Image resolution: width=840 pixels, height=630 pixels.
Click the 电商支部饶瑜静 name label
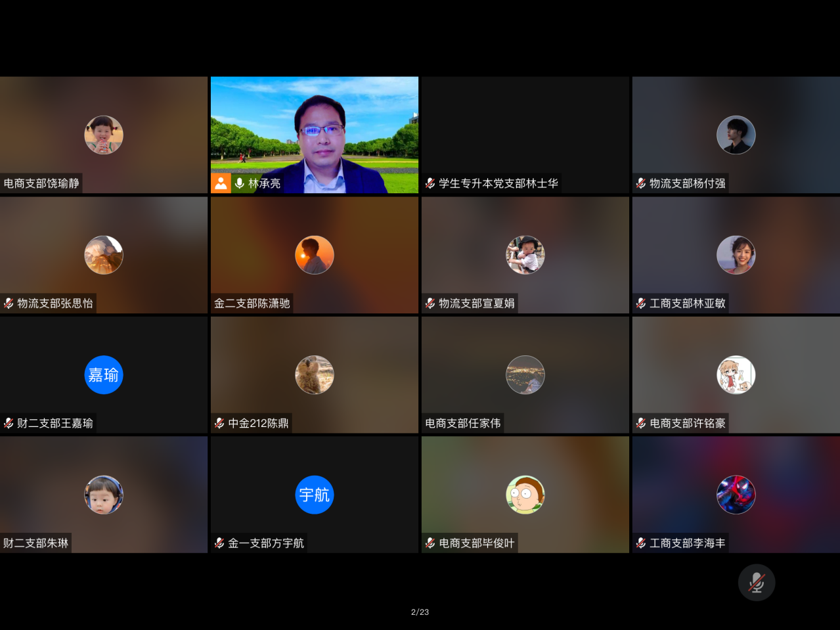[x=41, y=183]
